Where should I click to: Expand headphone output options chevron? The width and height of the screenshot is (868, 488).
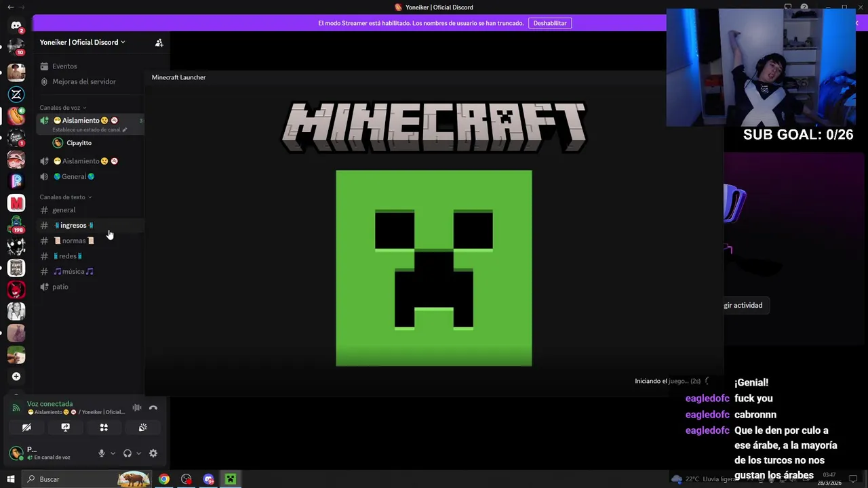[x=138, y=453]
